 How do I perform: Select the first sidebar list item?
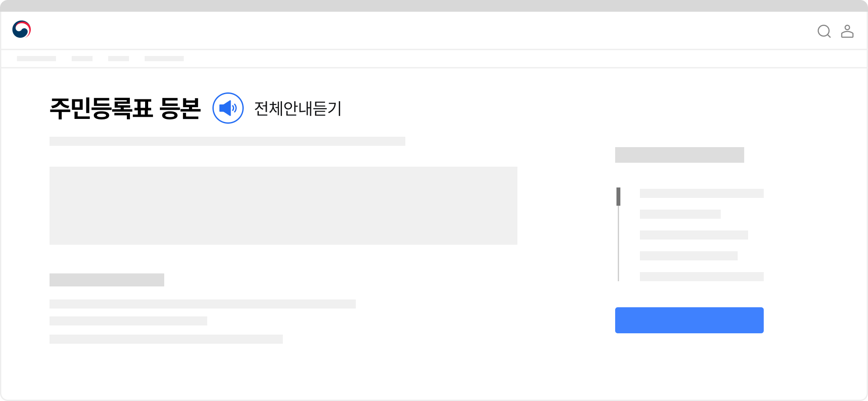click(x=701, y=194)
